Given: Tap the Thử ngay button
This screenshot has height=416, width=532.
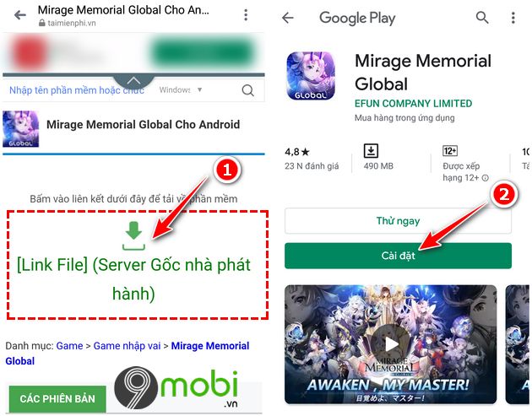Looking at the screenshot, I should 398,221.
